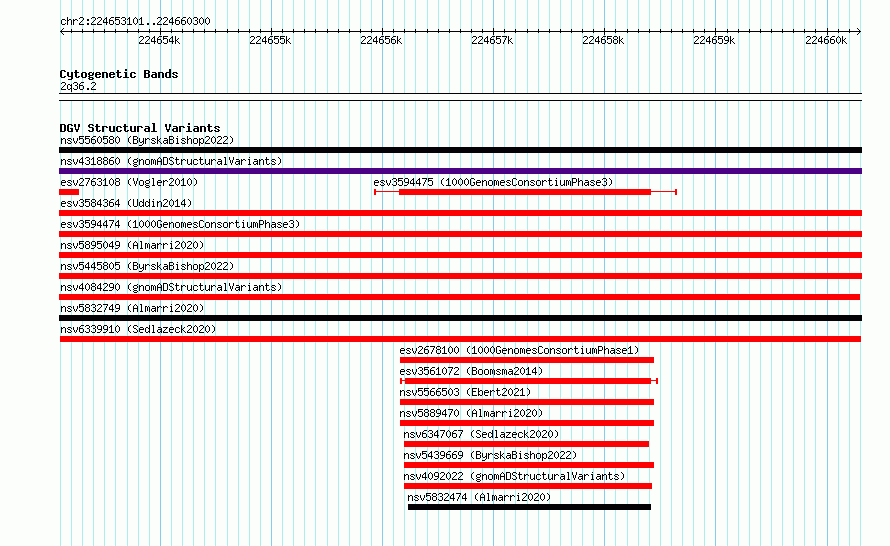
Task: Click the nsv5560580 (ByrskaBishop2022) label
Action: coord(147,140)
